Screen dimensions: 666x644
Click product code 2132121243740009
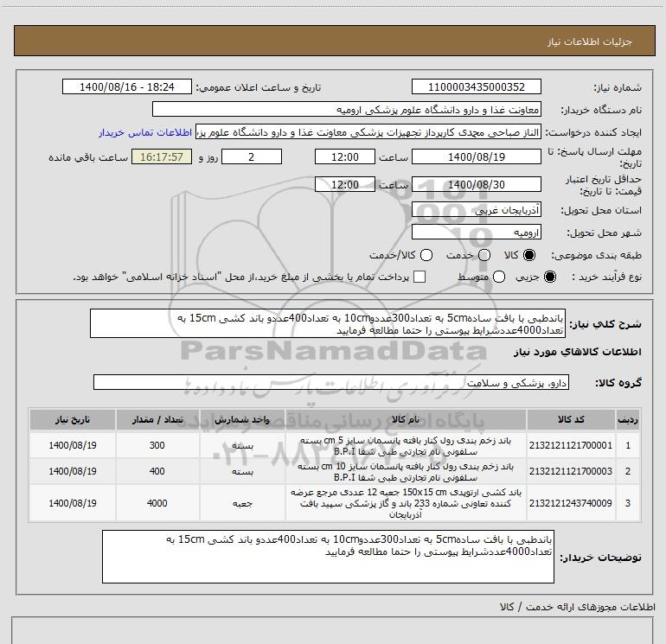[x=571, y=503]
